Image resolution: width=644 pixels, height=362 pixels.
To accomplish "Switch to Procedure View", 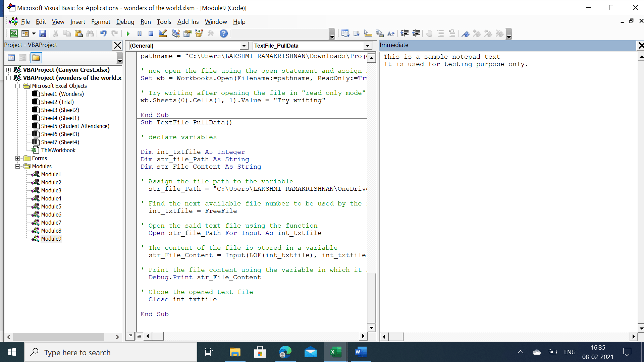I will pyautogui.click(x=130, y=336).
